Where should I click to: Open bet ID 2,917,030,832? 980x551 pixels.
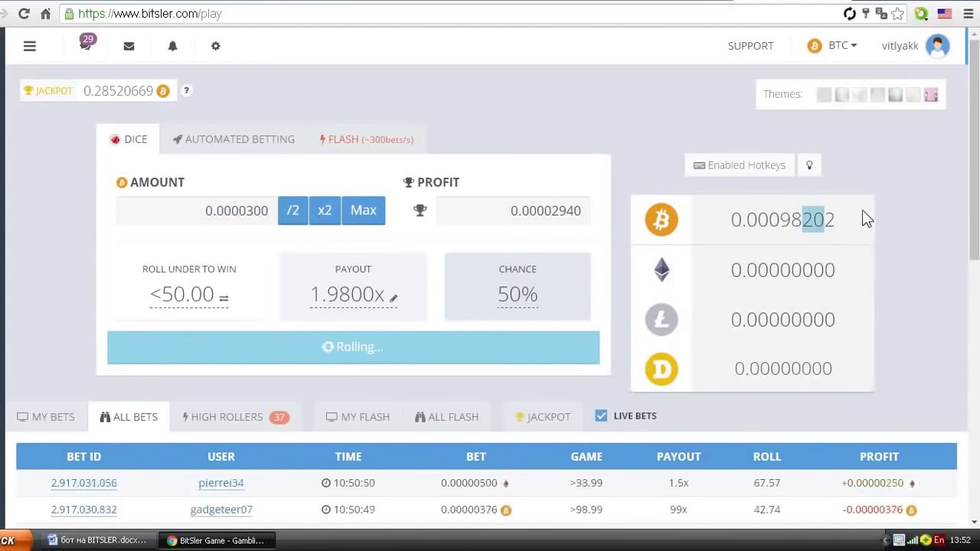tap(84, 510)
